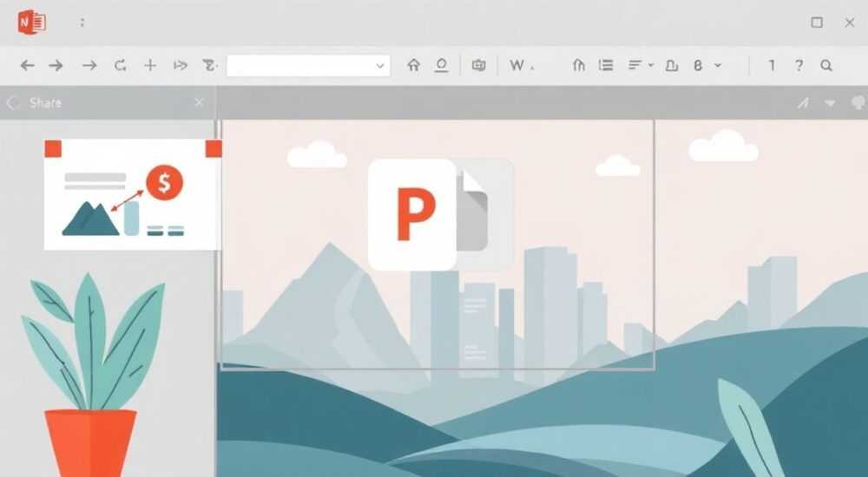Image resolution: width=868 pixels, height=477 pixels.
Task: Click the red notebook app icon in title bar
Action: tap(31, 23)
